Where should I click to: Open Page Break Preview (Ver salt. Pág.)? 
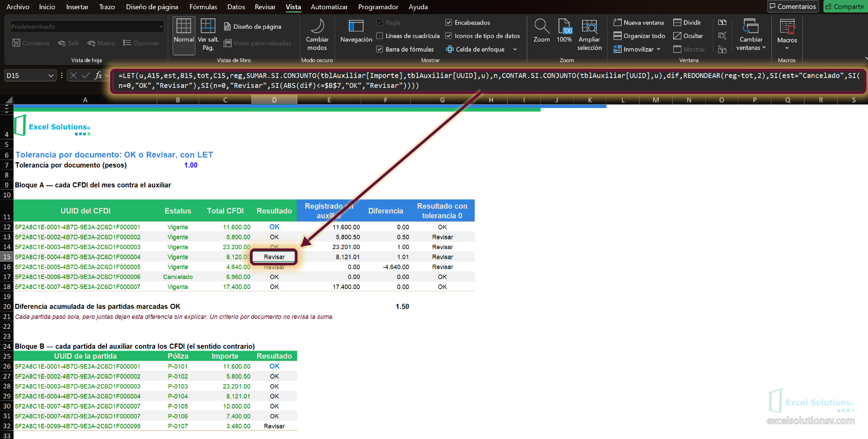tap(208, 35)
